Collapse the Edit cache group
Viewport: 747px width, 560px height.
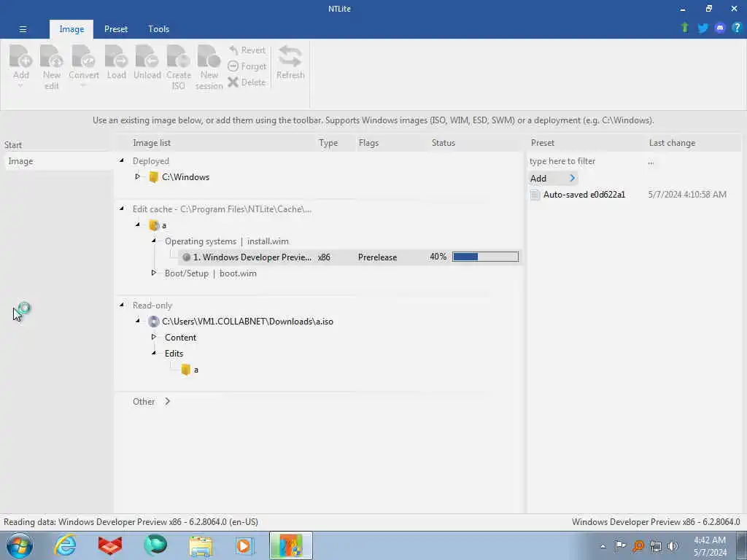[122, 209]
